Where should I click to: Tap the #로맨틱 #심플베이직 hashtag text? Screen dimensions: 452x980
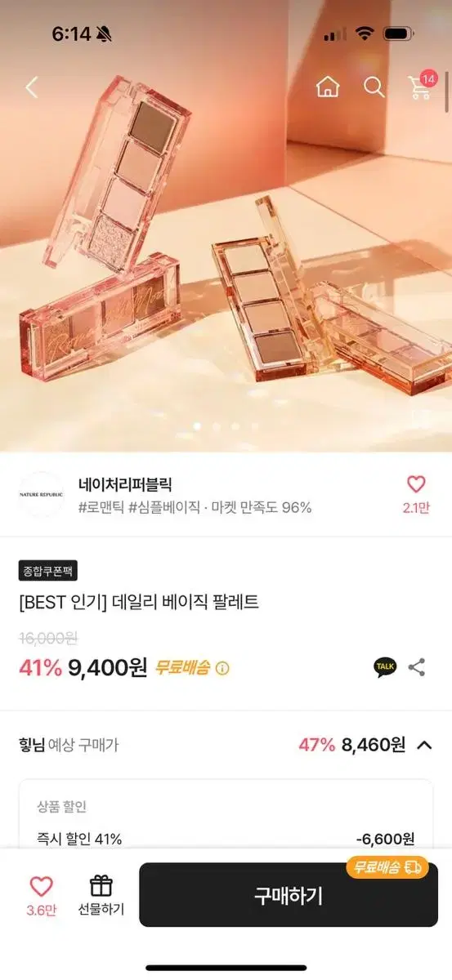coord(139,507)
